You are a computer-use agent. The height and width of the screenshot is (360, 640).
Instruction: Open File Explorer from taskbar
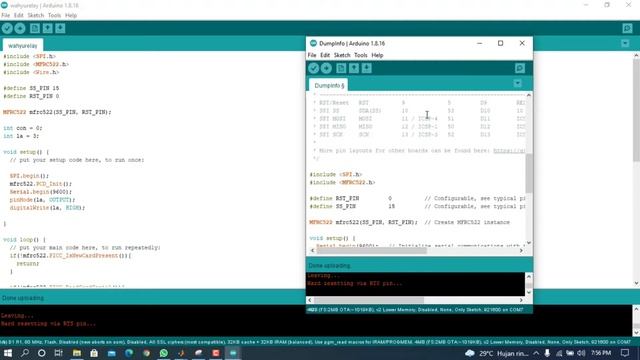77,353
